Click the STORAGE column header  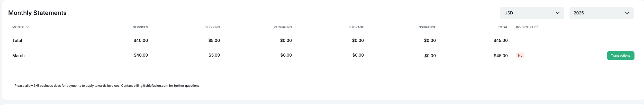click(356, 27)
